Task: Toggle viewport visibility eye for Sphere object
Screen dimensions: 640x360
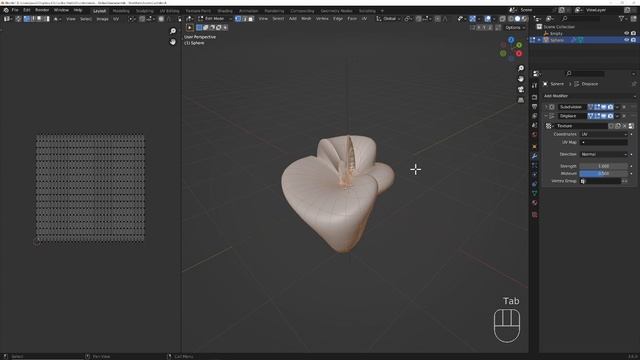Action: [x=627, y=40]
